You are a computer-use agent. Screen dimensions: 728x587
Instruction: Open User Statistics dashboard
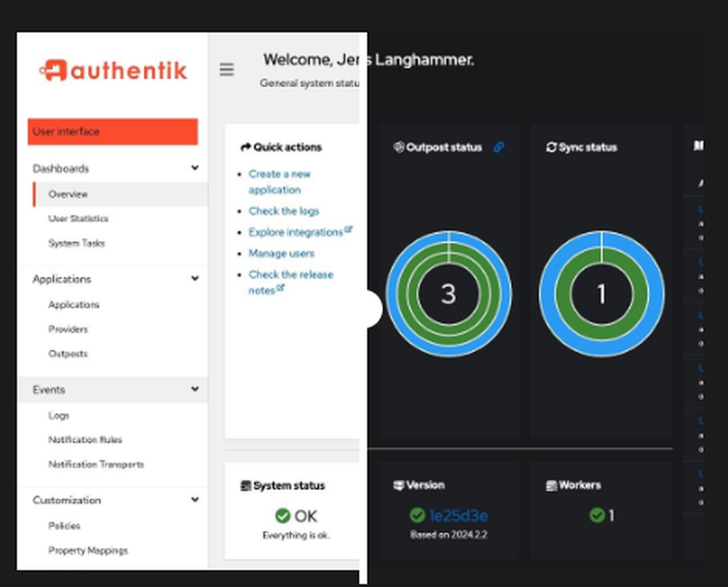(79, 218)
